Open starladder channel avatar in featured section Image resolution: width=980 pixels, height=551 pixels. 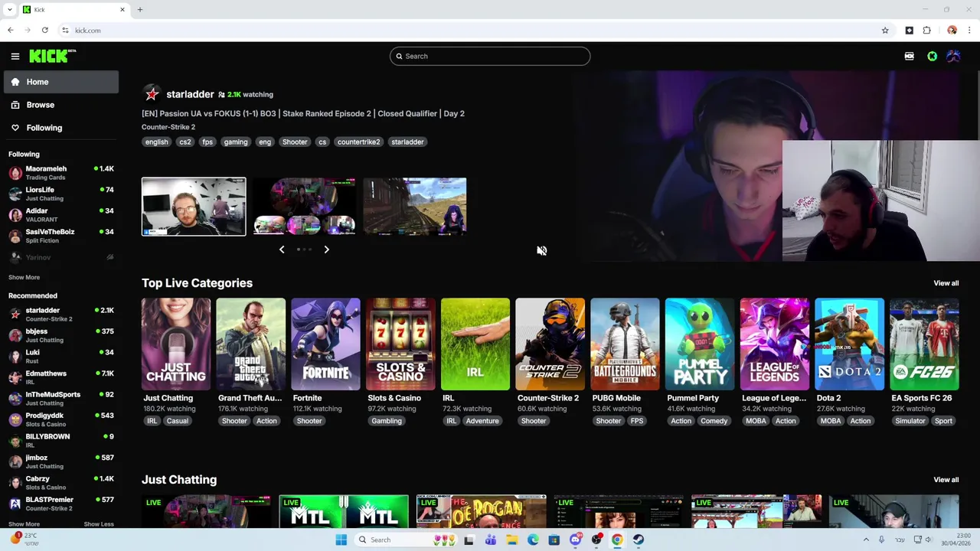[x=152, y=94]
